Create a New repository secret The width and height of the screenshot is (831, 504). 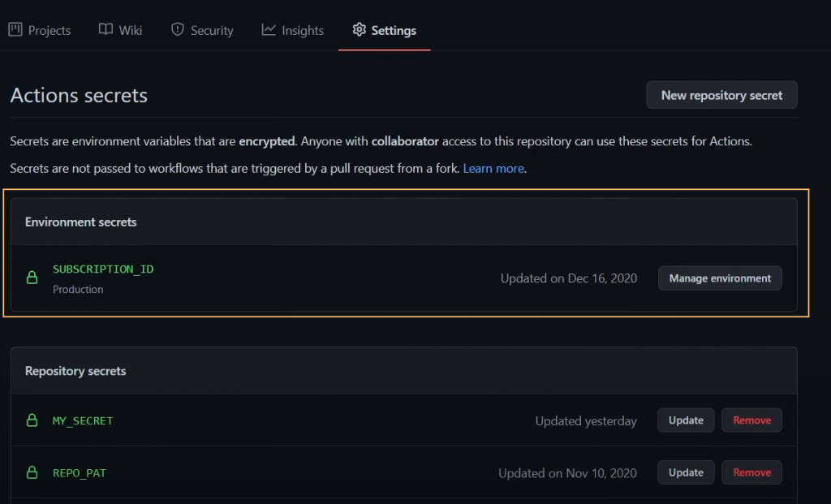coord(721,95)
